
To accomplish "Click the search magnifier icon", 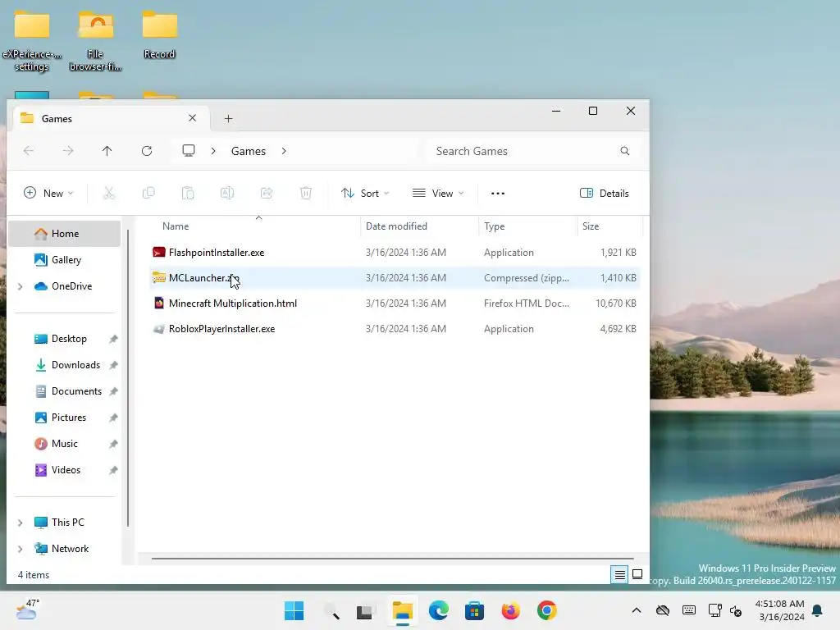I will (x=624, y=151).
